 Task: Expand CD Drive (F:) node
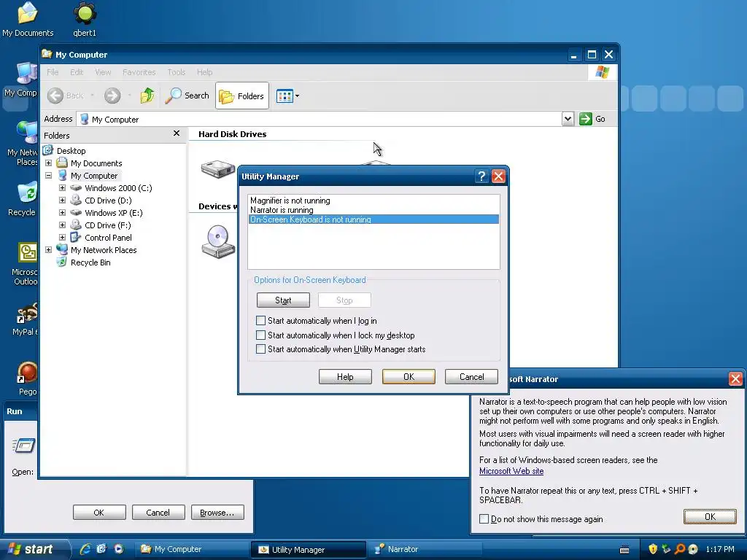tap(63, 225)
